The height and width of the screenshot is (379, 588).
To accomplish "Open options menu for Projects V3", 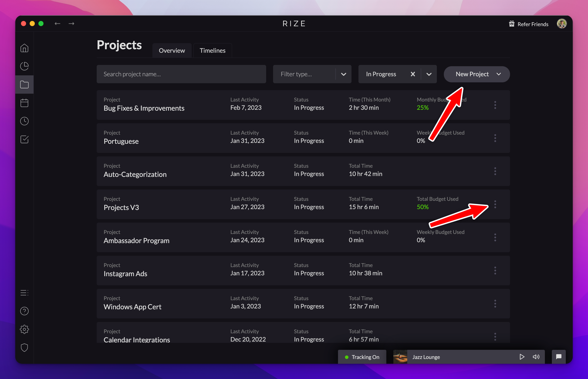I will click(x=495, y=204).
